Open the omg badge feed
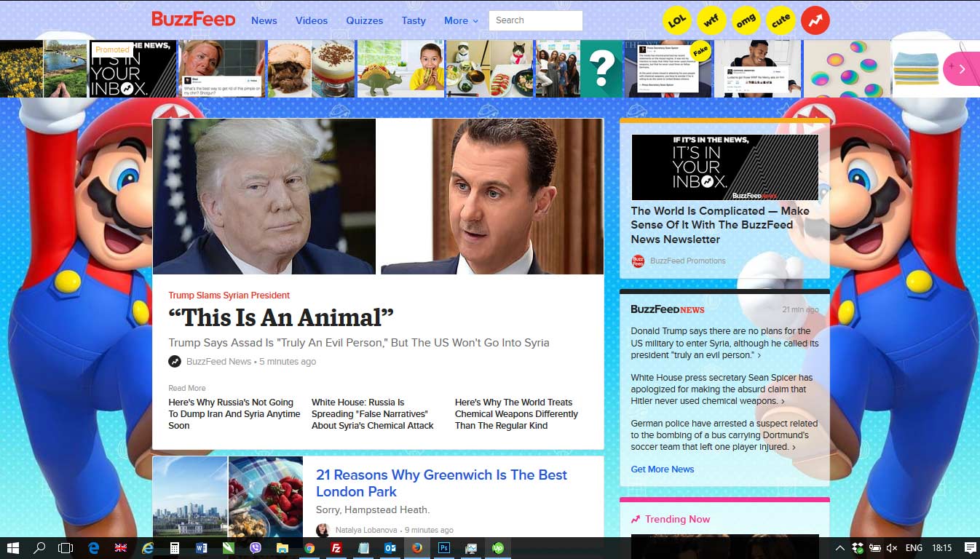The image size is (980, 559). [746, 20]
